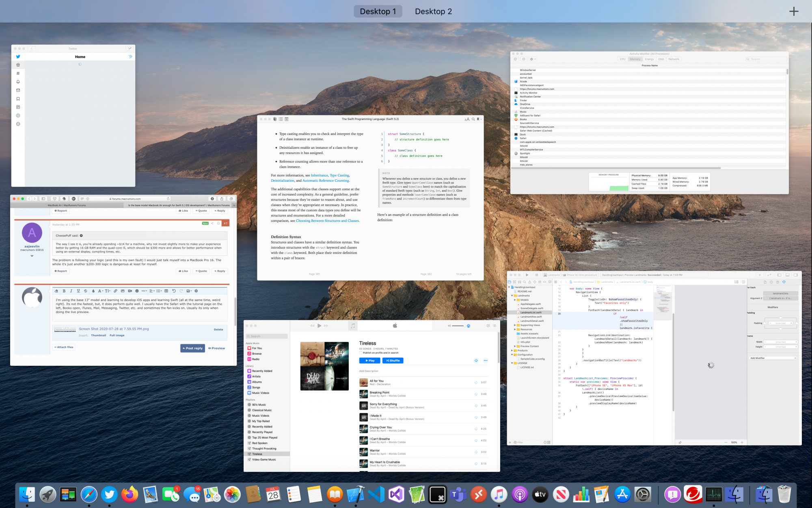Screen dimensions: 812x508
Task: Open Firefox from the dock
Action: pos(130,495)
